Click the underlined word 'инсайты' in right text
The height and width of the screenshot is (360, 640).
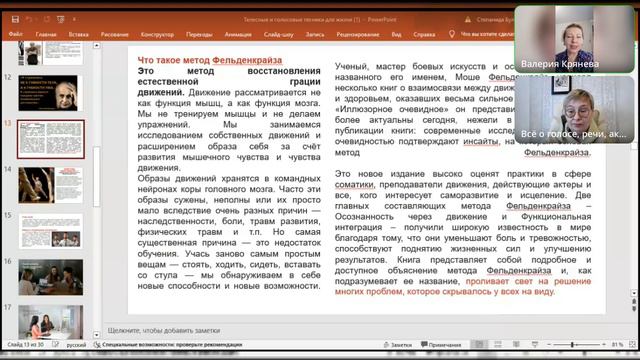pyautogui.click(x=481, y=142)
